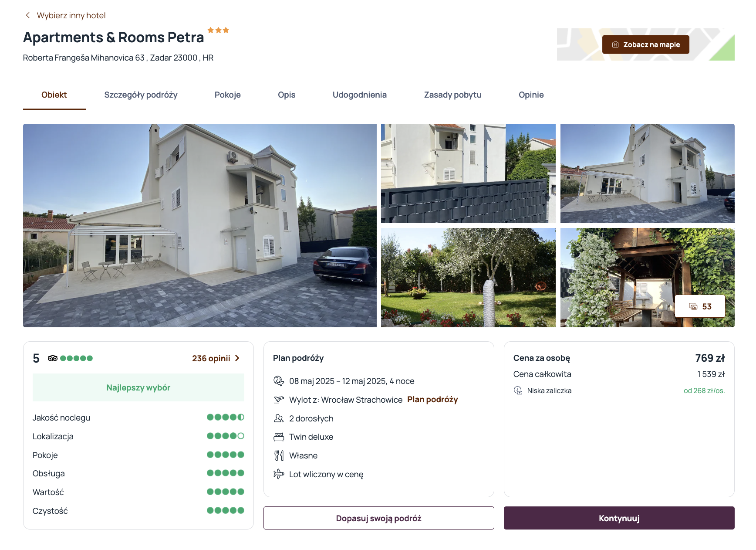
Task: Open the garden with olive tree thumbnail
Action: click(x=468, y=278)
